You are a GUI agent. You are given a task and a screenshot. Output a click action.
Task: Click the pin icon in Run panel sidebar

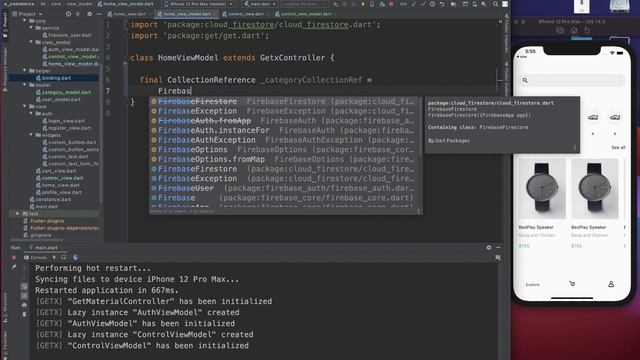pos(13,267)
